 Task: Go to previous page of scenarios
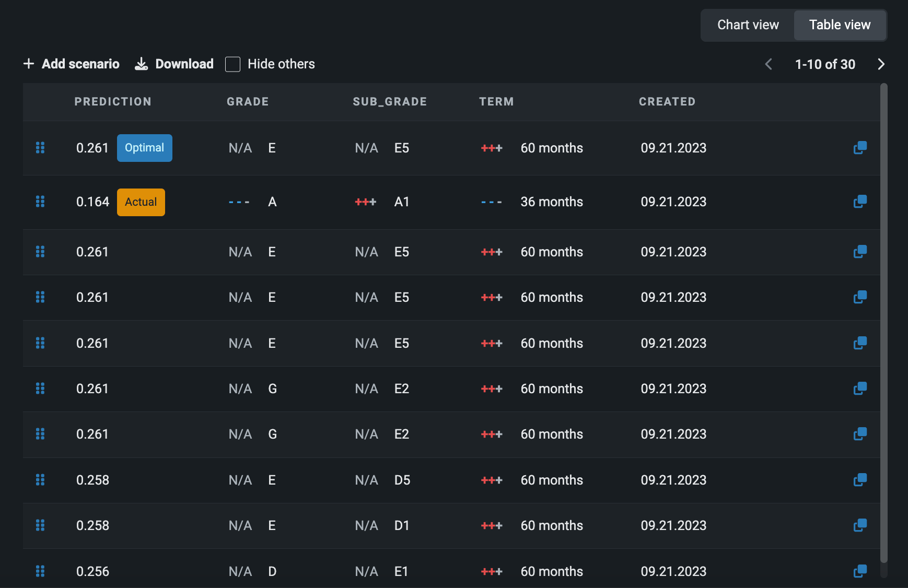click(769, 64)
